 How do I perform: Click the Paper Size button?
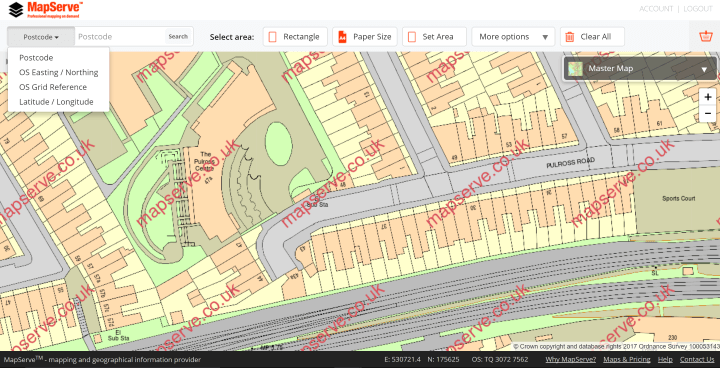click(365, 37)
